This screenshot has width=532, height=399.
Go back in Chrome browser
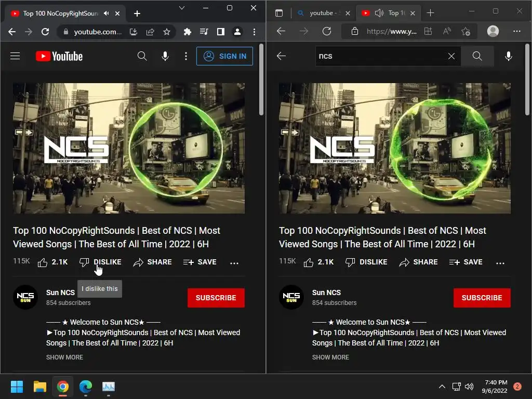pos(12,32)
